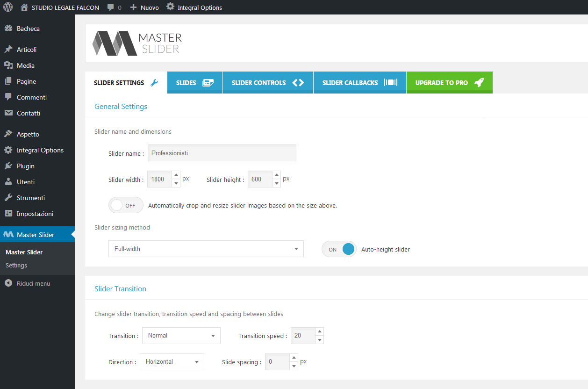
Task: Click the wrench icon on Slider Settings tab
Action: (154, 83)
